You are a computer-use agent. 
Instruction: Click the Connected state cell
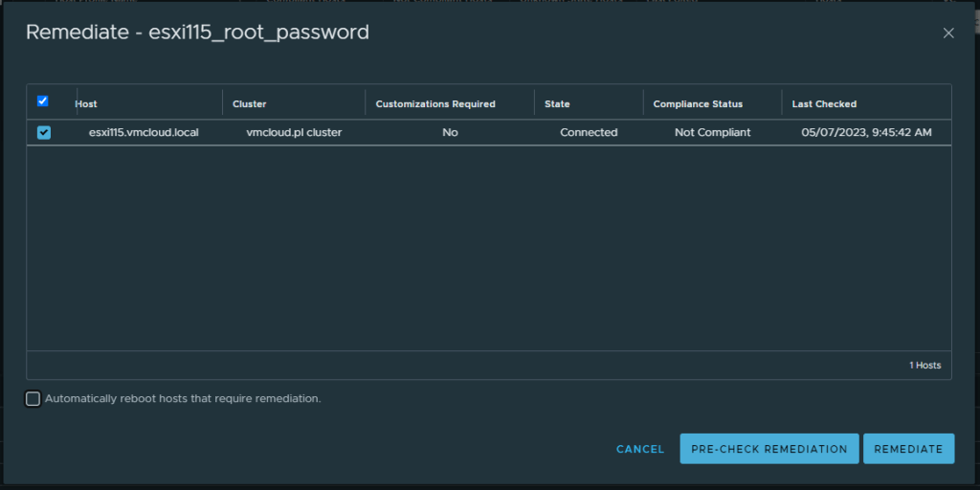589,133
